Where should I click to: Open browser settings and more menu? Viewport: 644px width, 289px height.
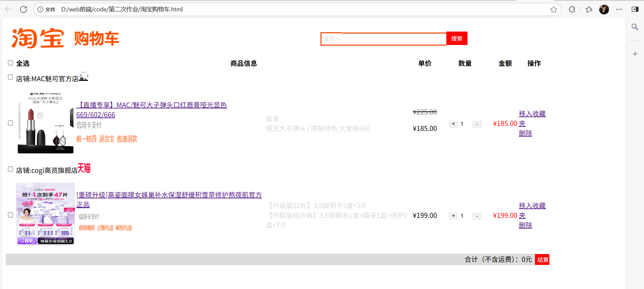click(619, 9)
